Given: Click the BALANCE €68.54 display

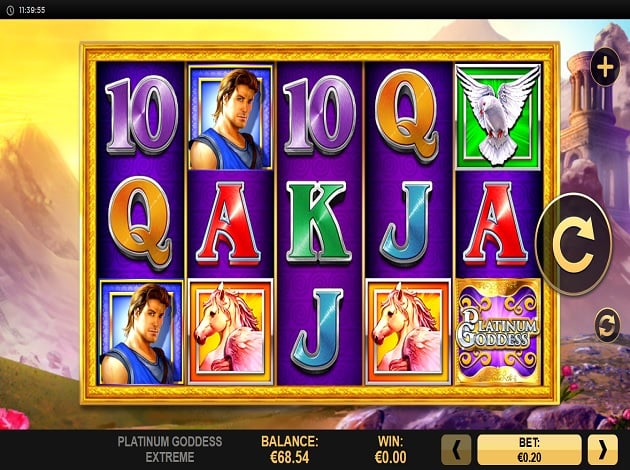Looking at the screenshot, I should [290, 450].
